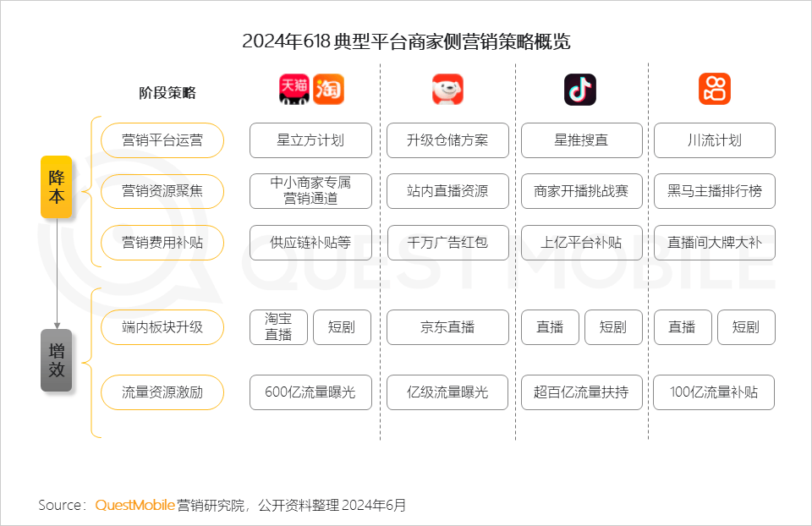Click the 营销平台运营 stage label
The height and width of the screenshot is (526, 812).
(162, 140)
